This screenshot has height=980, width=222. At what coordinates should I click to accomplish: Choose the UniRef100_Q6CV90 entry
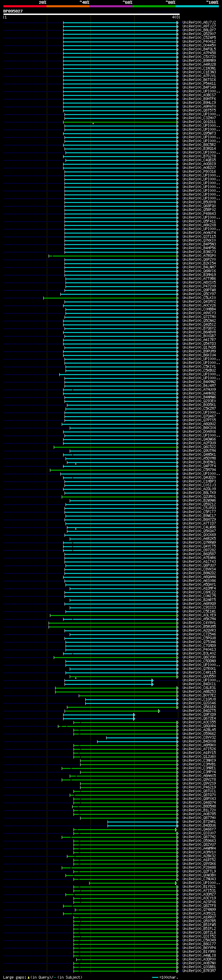coord(199,657)
